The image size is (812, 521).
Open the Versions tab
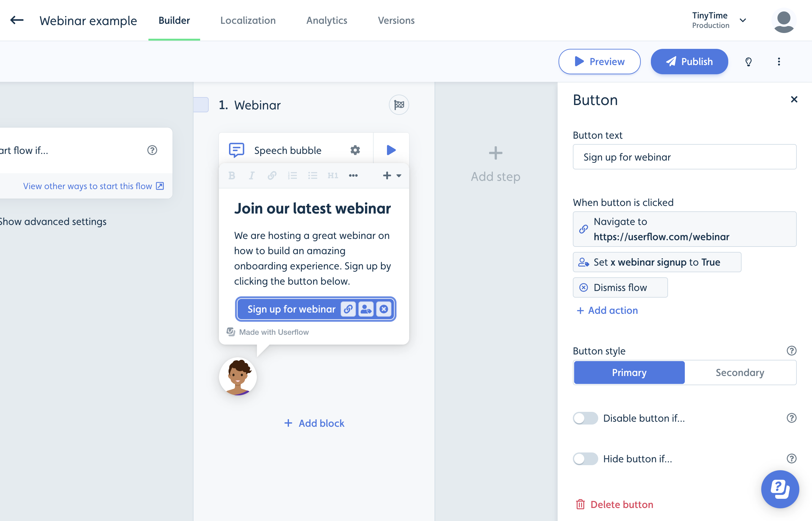[396, 20]
